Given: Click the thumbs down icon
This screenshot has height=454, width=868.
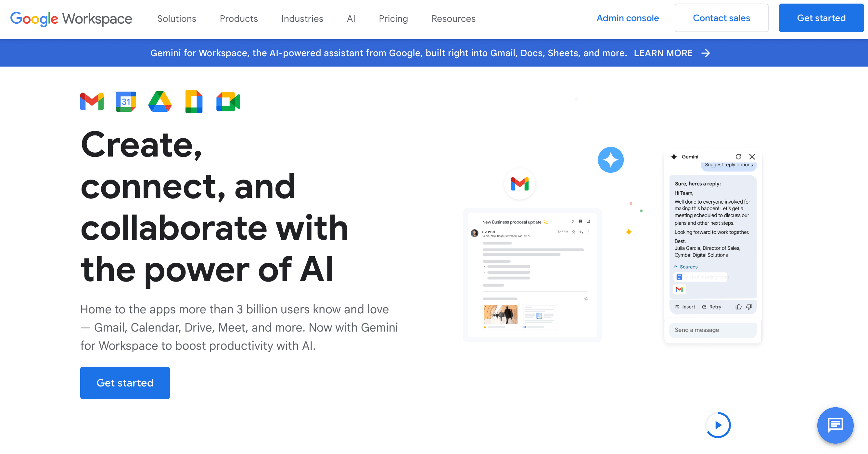Looking at the screenshot, I should pyautogui.click(x=749, y=307).
